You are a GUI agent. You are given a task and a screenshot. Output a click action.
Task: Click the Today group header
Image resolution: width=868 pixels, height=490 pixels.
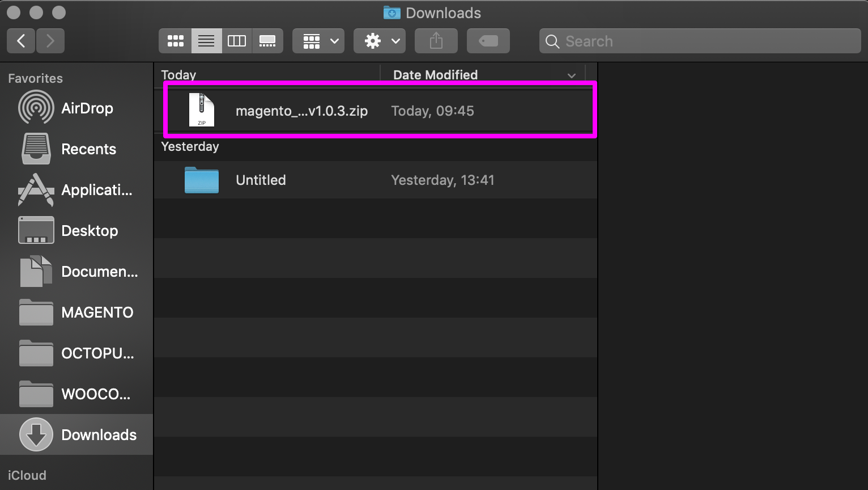pyautogui.click(x=178, y=75)
